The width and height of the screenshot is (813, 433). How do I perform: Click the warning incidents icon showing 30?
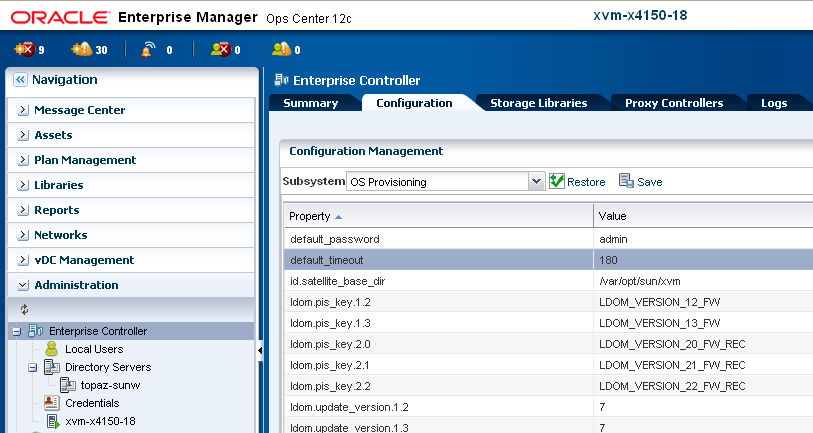pyautogui.click(x=81, y=49)
